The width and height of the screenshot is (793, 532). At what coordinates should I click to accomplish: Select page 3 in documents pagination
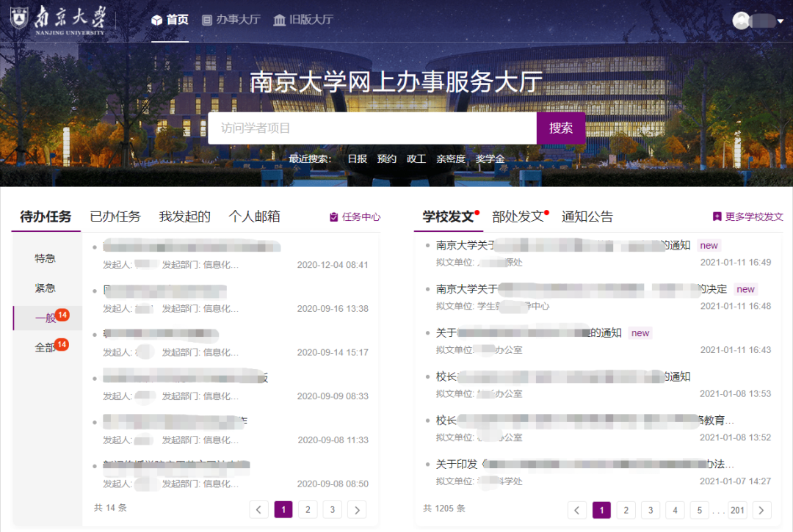[651, 510]
